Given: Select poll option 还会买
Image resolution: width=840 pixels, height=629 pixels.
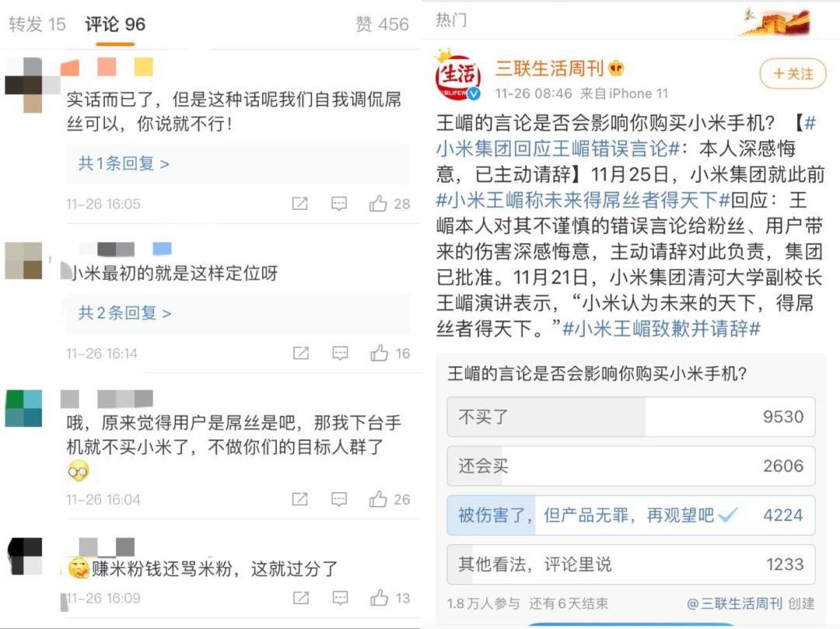Looking at the screenshot, I should (631, 466).
